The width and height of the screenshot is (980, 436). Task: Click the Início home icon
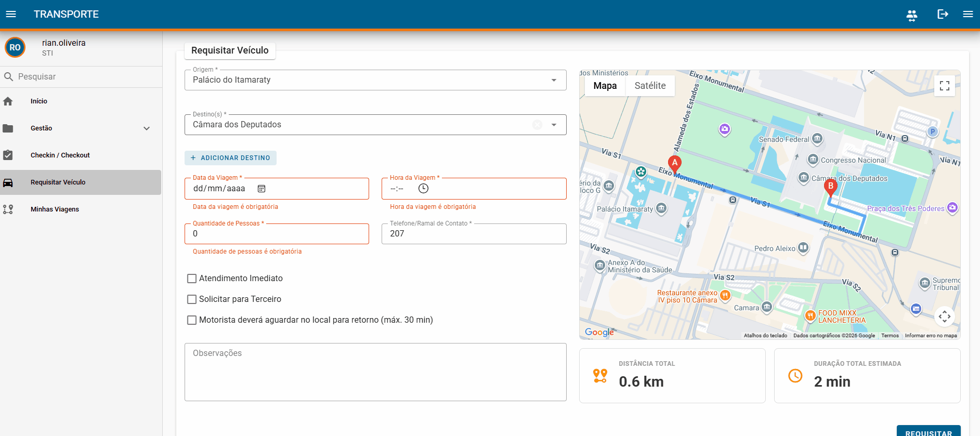click(8, 101)
